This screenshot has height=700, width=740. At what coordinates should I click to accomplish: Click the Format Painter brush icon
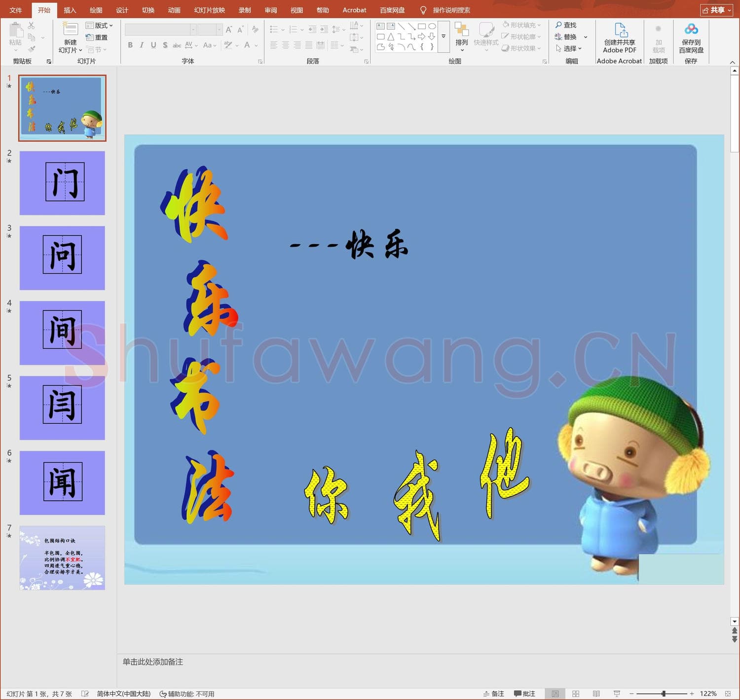(32, 49)
